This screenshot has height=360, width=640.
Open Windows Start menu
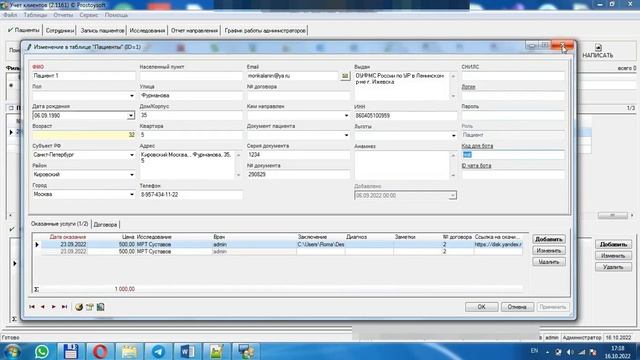click(x=12, y=351)
